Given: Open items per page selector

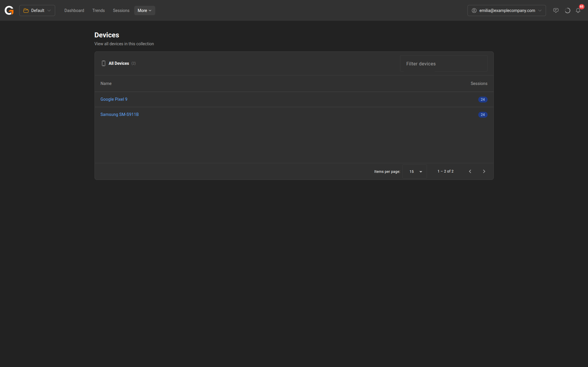Looking at the screenshot, I should [x=415, y=171].
